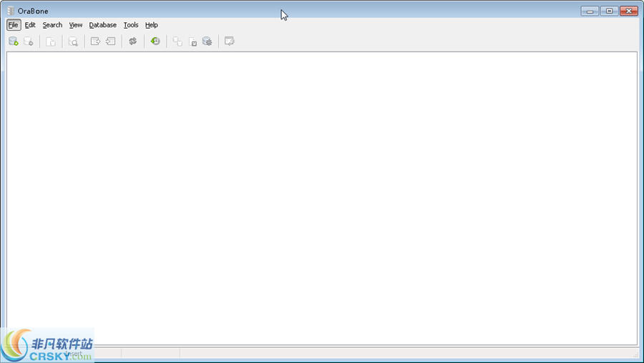This screenshot has width=644, height=363.
Task: Open the File menu
Action: (x=13, y=25)
